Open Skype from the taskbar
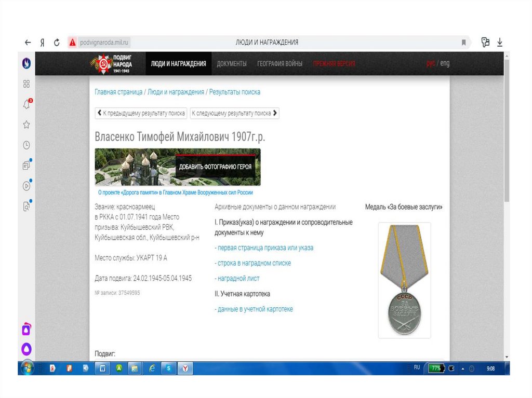 168,368
